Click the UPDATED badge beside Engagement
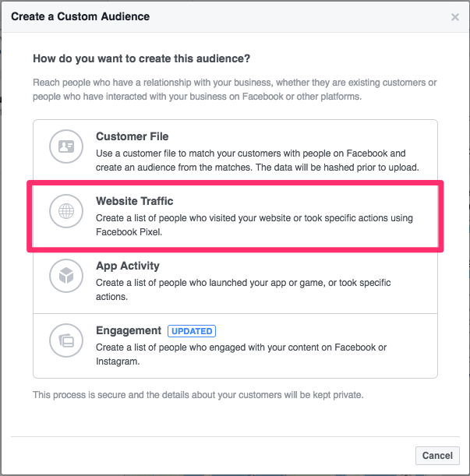Image resolution: width=470 pixels, height=476 pixels. tap(192, 331)
